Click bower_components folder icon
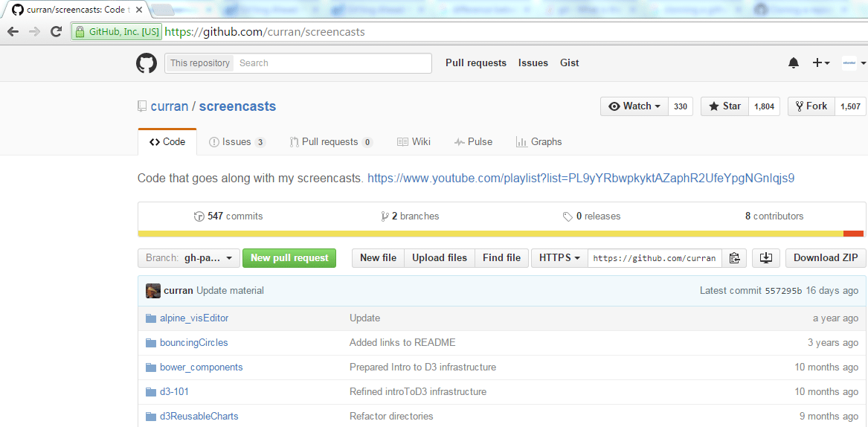 tap(150, 367)
